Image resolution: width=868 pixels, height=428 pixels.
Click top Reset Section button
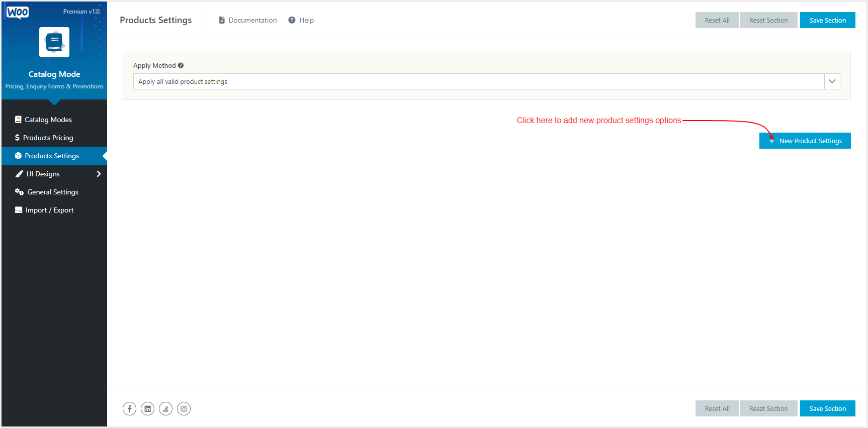768,20
